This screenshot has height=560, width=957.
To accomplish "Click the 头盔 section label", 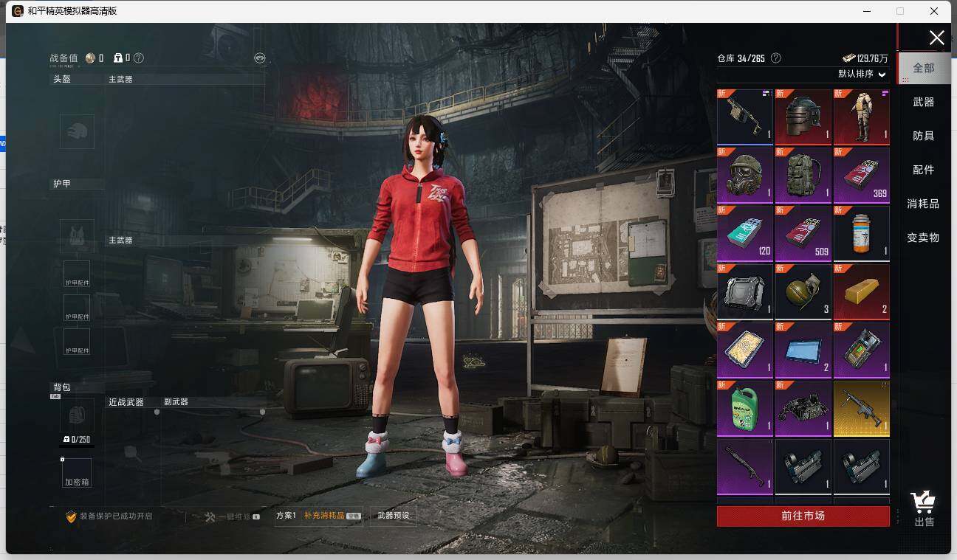I will tap(62, 79).
